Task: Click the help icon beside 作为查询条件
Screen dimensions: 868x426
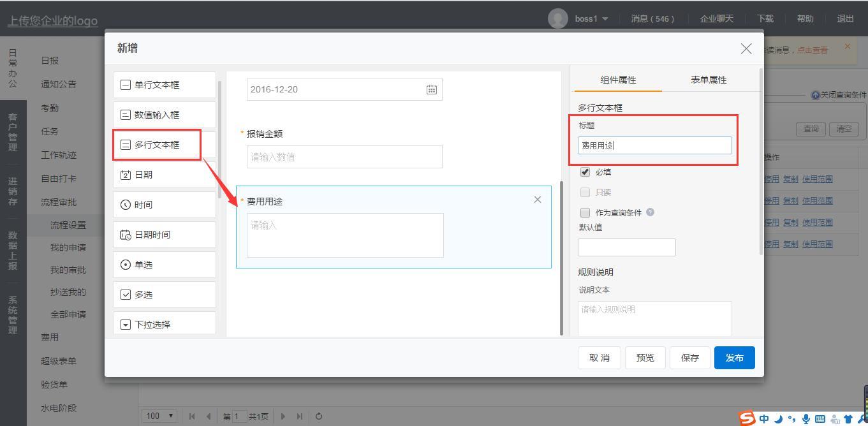Action: (x=650, y=212)
